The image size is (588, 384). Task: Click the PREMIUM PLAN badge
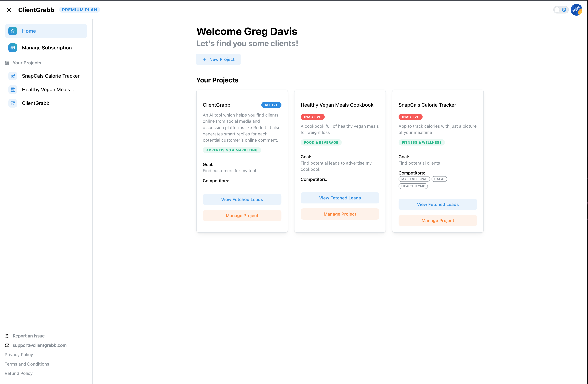(x=79, y=10)
